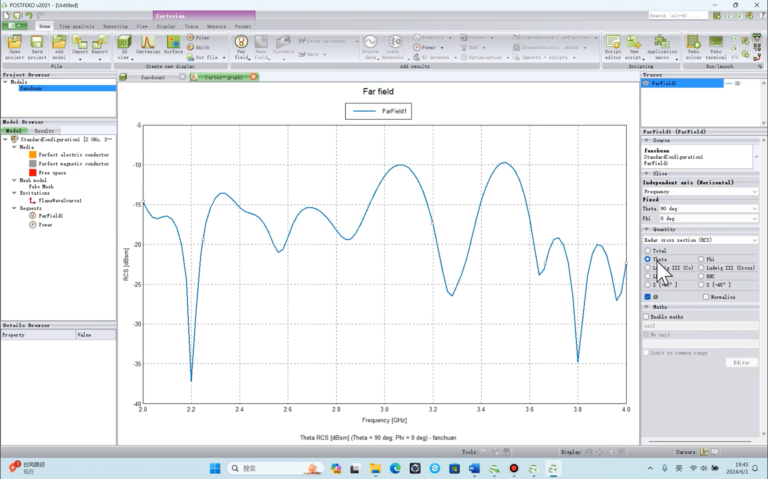Click the undo arrow in the quick access bar

pyautogui.click(x=29, y=16)
